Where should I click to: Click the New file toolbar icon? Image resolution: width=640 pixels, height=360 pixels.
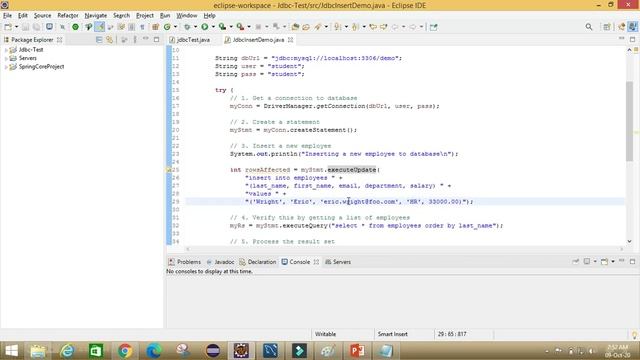8,27
